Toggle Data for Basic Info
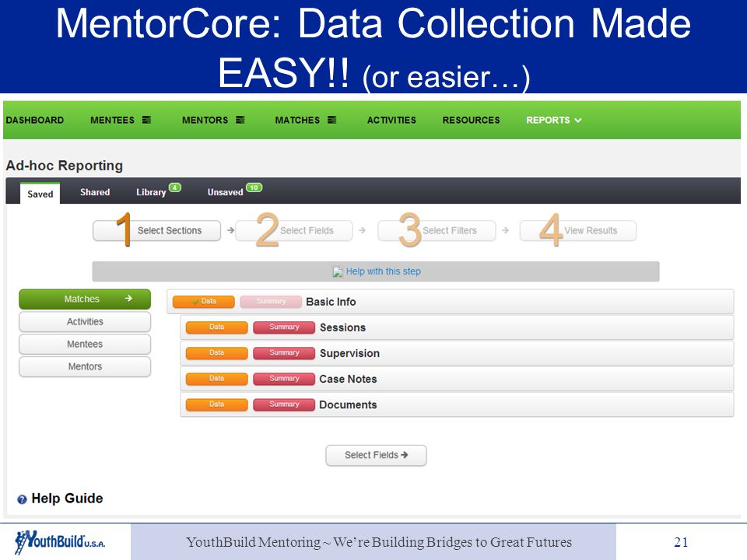This screenshot has width=747, height=560. click(203, 302)
